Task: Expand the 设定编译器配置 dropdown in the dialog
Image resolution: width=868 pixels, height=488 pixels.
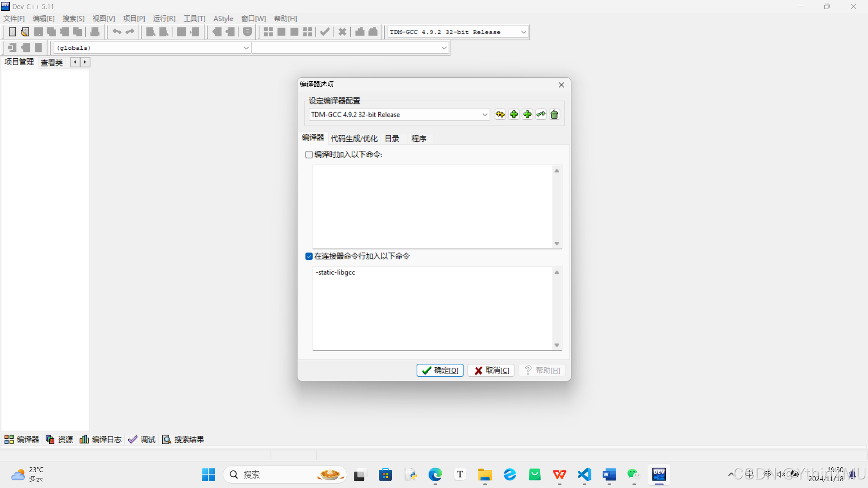Action: click(485, 115)
